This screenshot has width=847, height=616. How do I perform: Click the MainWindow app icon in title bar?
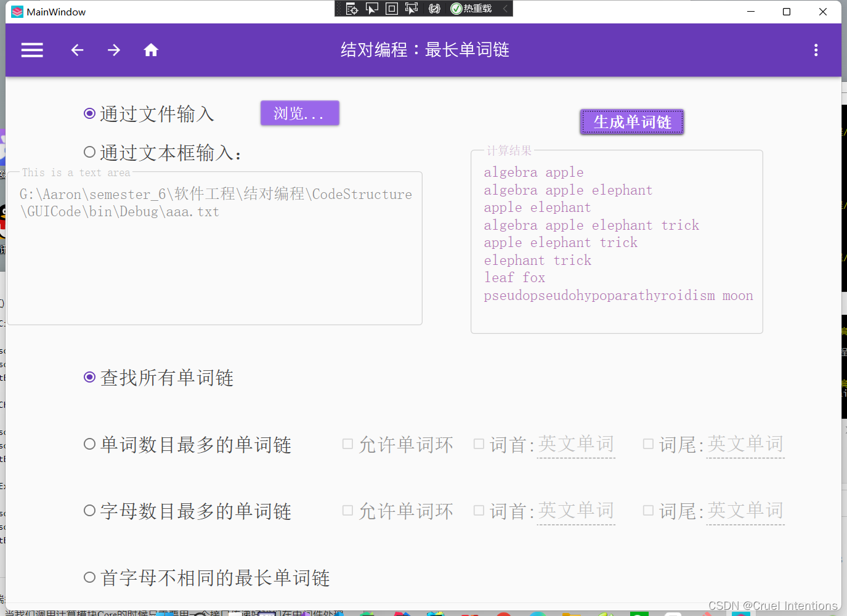pos(17,11)
